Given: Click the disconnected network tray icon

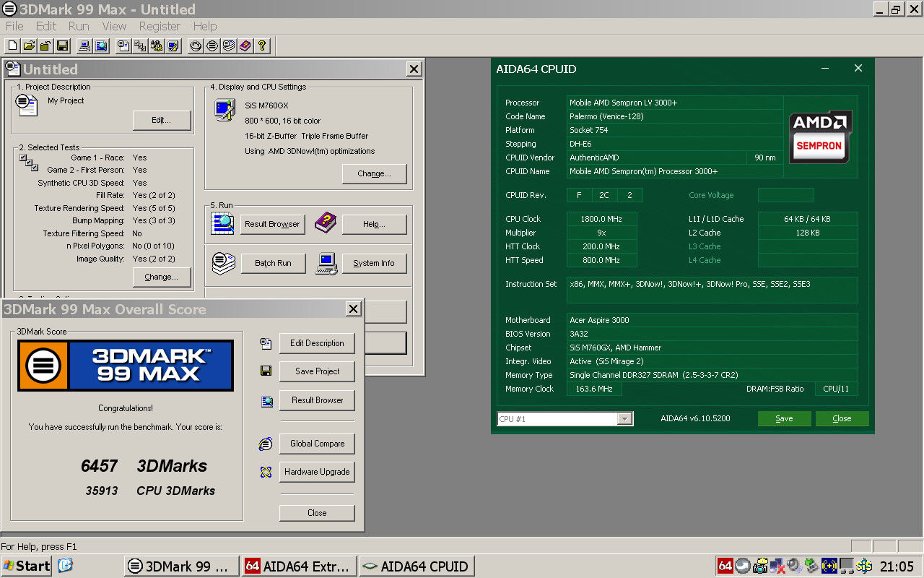Looking at the screenshot, I should pyautogui.click(x=777, y=566).
